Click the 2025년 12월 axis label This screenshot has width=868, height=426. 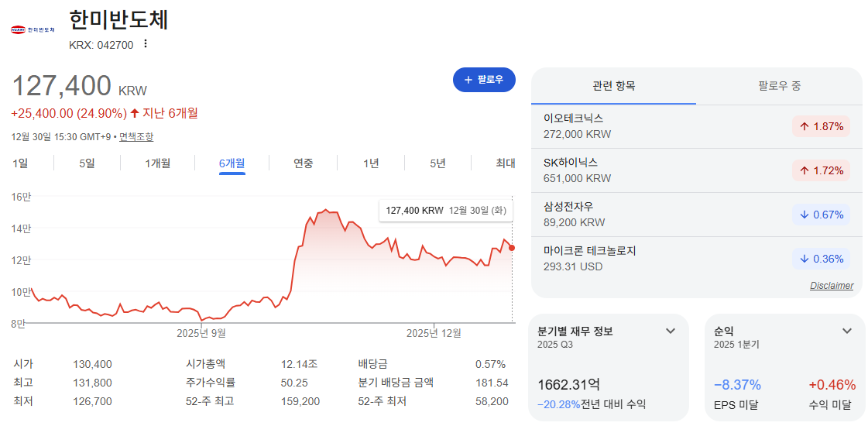tap(434, 333)
